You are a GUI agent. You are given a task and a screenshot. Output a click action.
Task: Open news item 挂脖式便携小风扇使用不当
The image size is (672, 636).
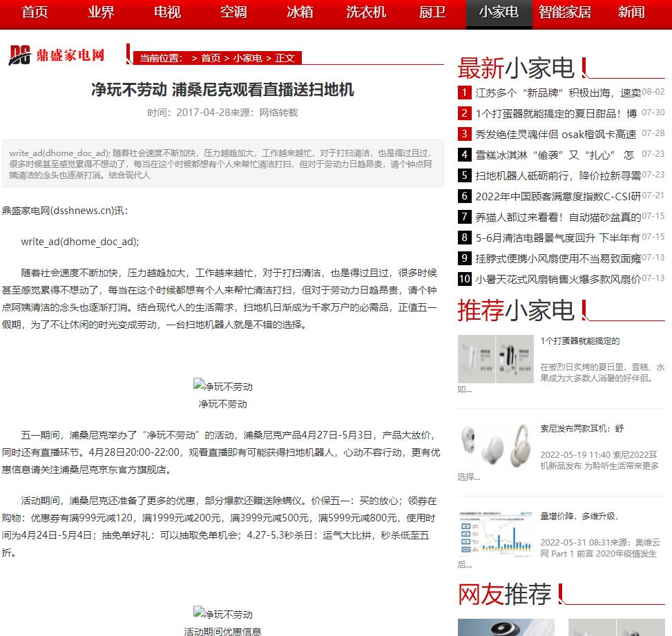[558, 258]
